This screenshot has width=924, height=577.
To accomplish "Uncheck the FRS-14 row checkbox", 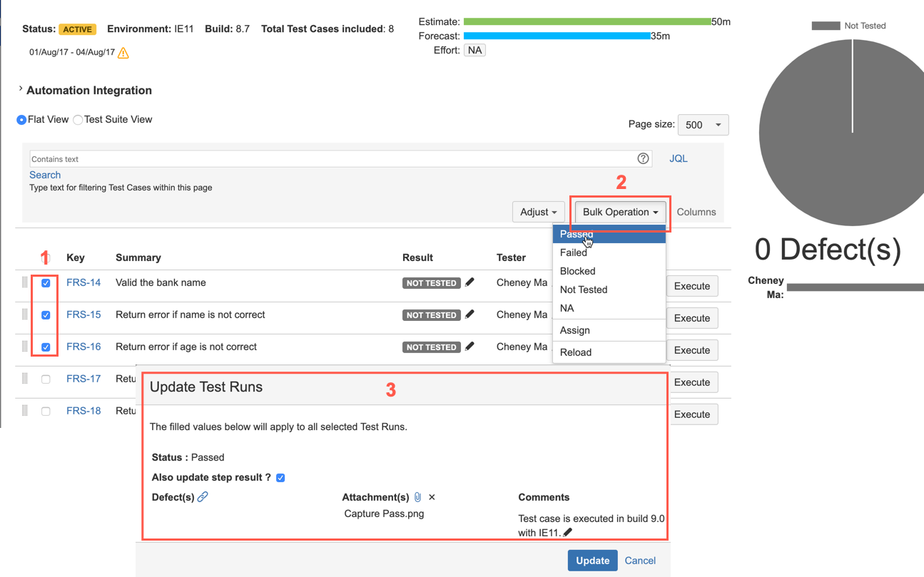I will tap(46, 283).
